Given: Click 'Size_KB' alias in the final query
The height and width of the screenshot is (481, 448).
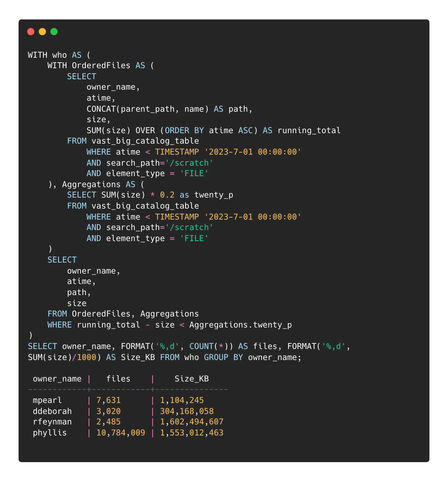Looking at the screenshot, I should [x=138, y=357].
